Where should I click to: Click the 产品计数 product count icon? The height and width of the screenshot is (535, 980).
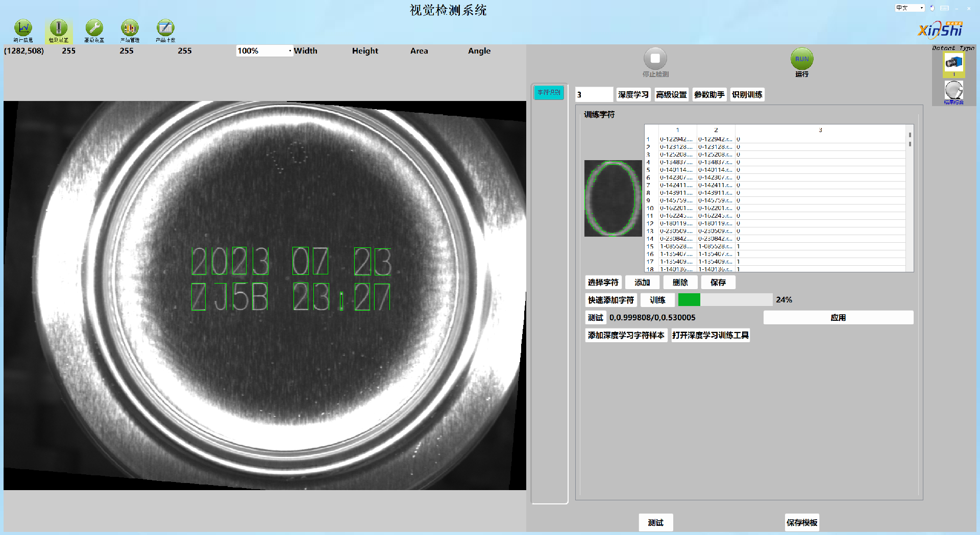click(165, 30)
